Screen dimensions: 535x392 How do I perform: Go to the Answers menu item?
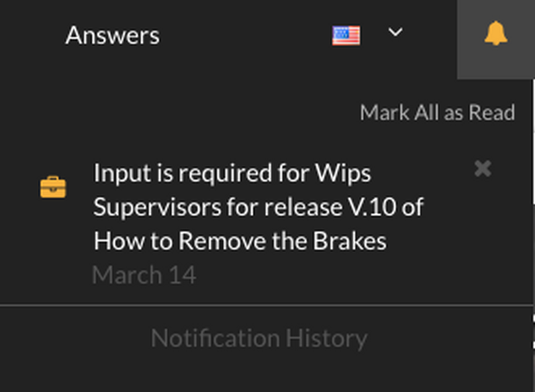pos(112,35)
